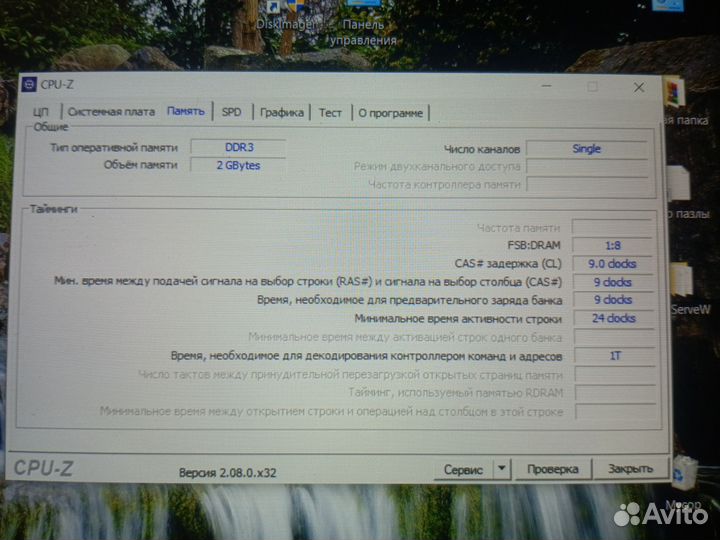Open the Тест tab
Viewport: 720px width, 540px height.
coord(330,112)
